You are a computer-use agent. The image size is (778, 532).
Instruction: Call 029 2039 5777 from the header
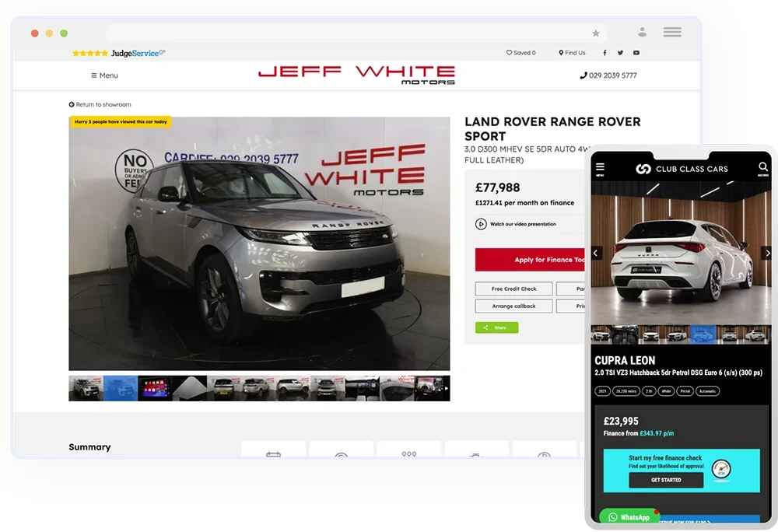(608, 75)
